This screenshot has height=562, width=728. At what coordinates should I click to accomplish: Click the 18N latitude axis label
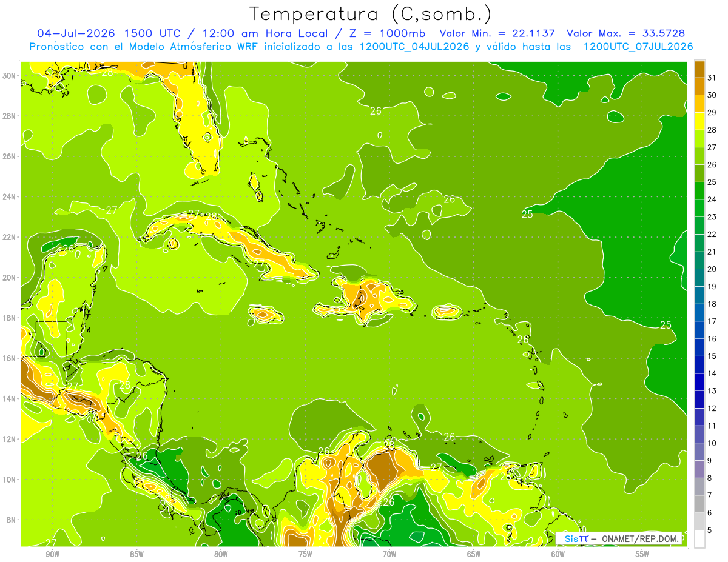pyautogui.click(x=10, y=318)
